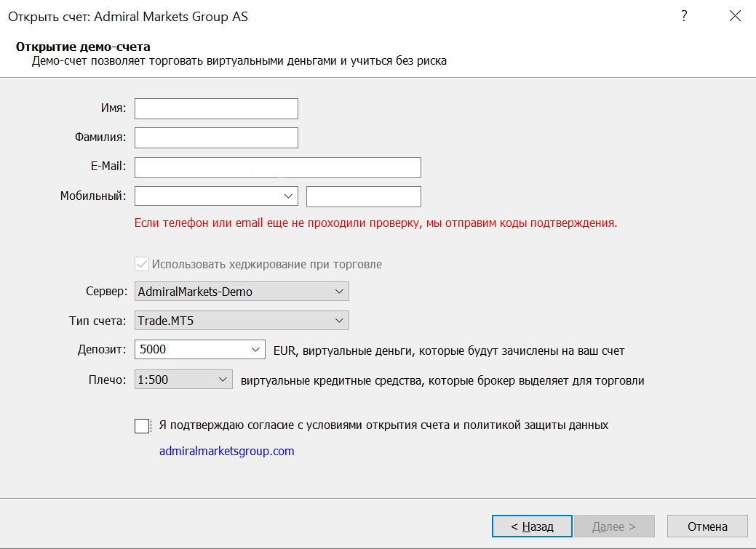
Task: Click the Далее next button
Action: point(614,526)
